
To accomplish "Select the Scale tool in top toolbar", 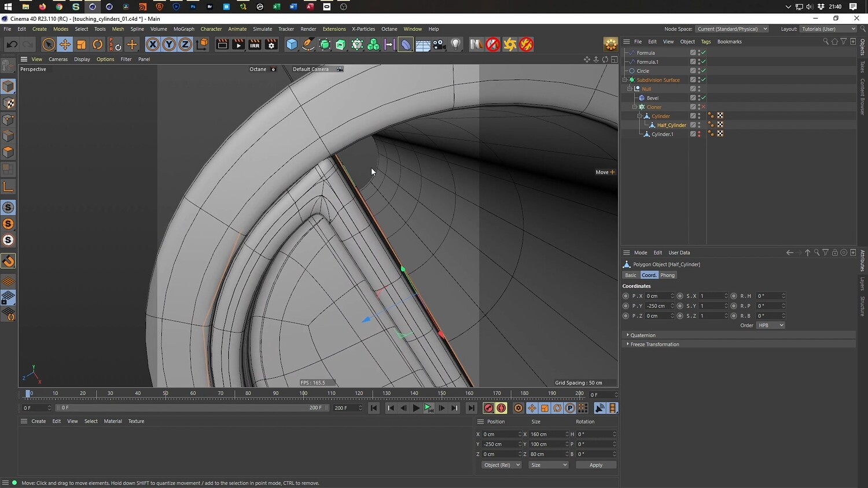I will click(x=82, y=45).
